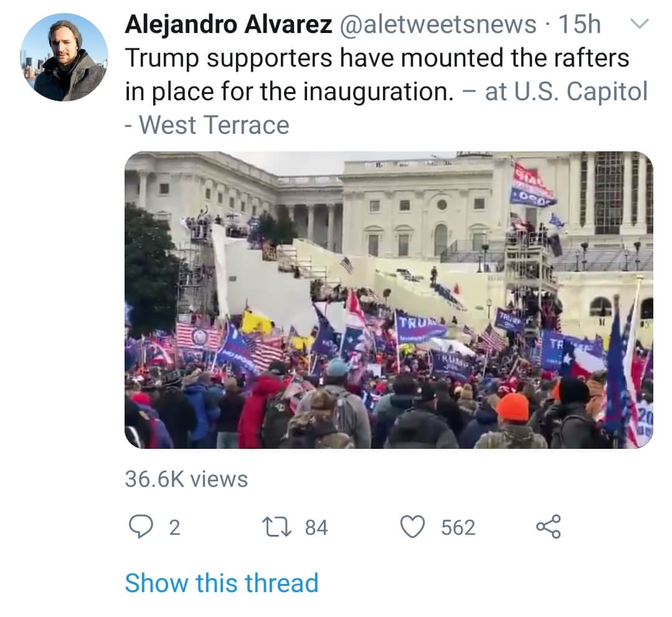This screenshot has height=617, width=672.
Task: Retweet using the retweet arrows icon
Action: point(278,527)
